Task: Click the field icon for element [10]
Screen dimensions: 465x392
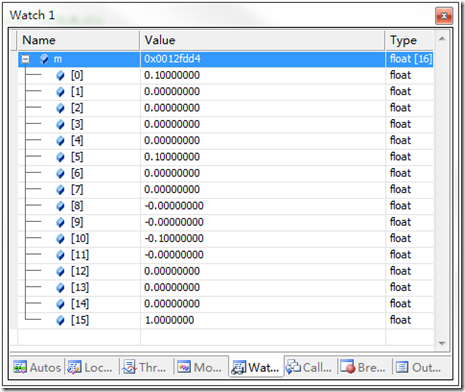Action: (x=60, y=239)
